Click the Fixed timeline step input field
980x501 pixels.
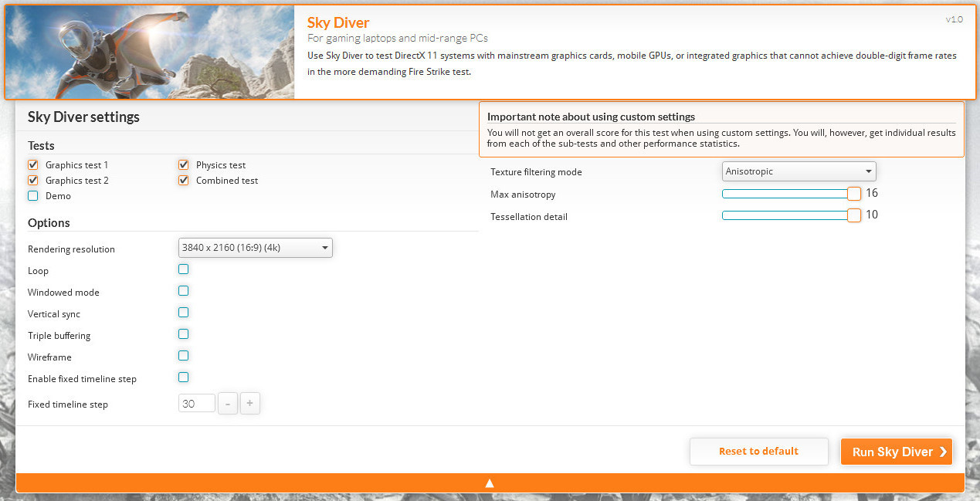(x=197, y=403)
